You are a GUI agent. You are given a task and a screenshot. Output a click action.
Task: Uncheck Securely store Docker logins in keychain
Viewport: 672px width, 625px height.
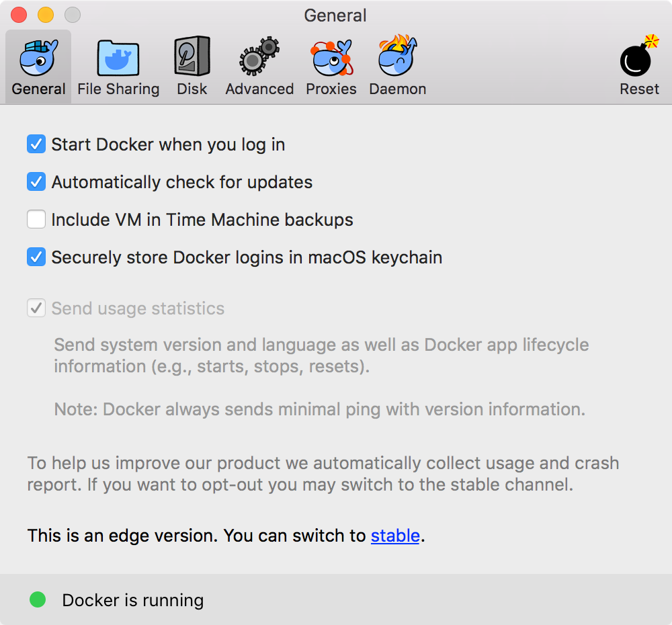pyautogui.click(x=36, y=257)
